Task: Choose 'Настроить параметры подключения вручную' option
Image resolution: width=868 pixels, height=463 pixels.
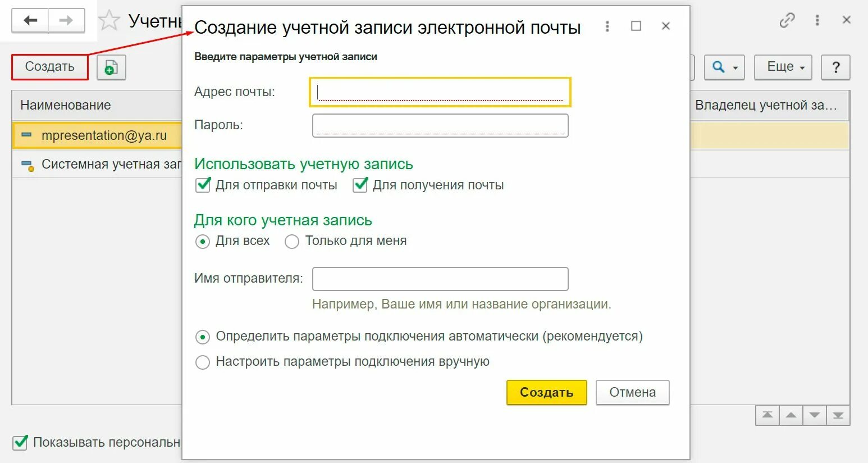Action: (x=202, y=362)
